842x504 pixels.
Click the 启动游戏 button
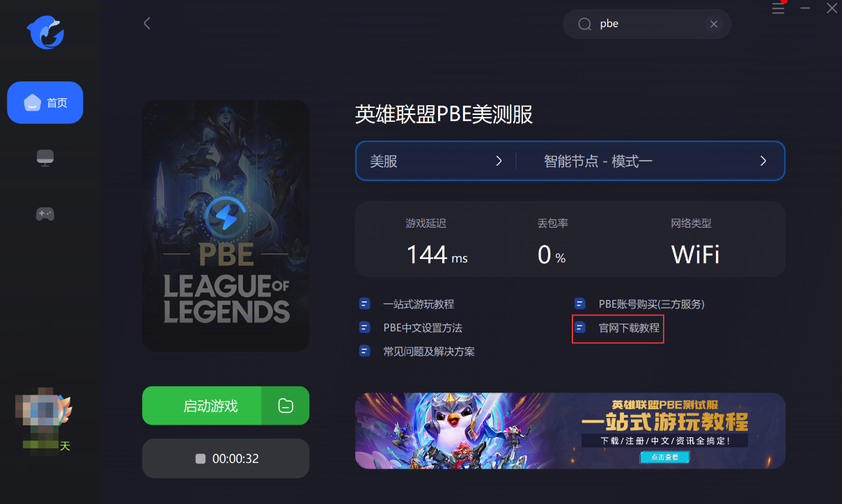click(x=202, y=406)
